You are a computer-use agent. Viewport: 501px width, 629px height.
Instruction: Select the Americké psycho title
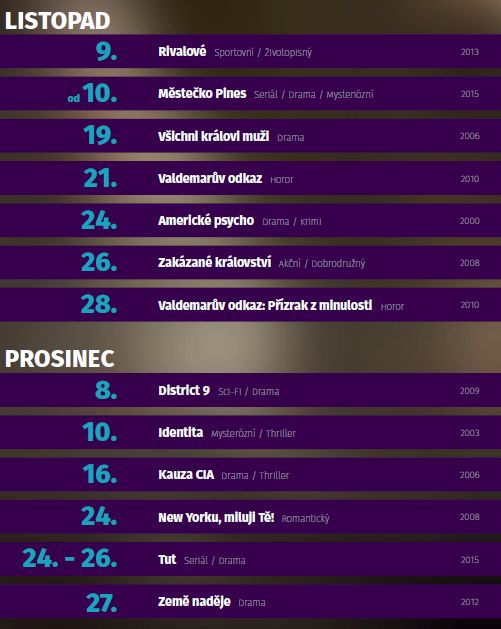pyautogui.click(x=206, y=221)
